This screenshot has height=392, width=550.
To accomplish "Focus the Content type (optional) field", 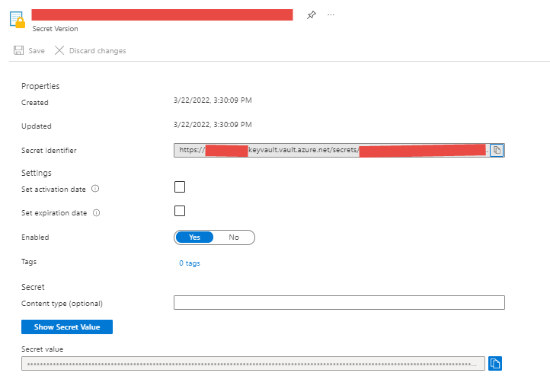I will pos(339,303).
